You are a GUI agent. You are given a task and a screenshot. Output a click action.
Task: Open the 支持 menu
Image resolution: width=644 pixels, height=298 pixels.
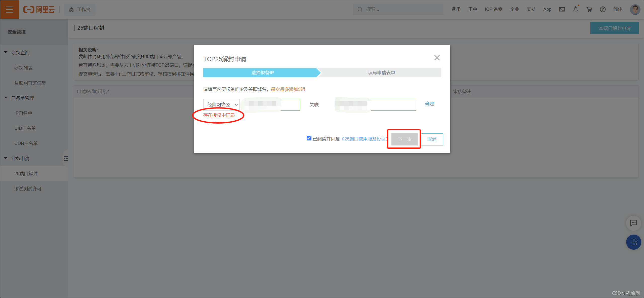pyautogui.click(x=531, y=9)
